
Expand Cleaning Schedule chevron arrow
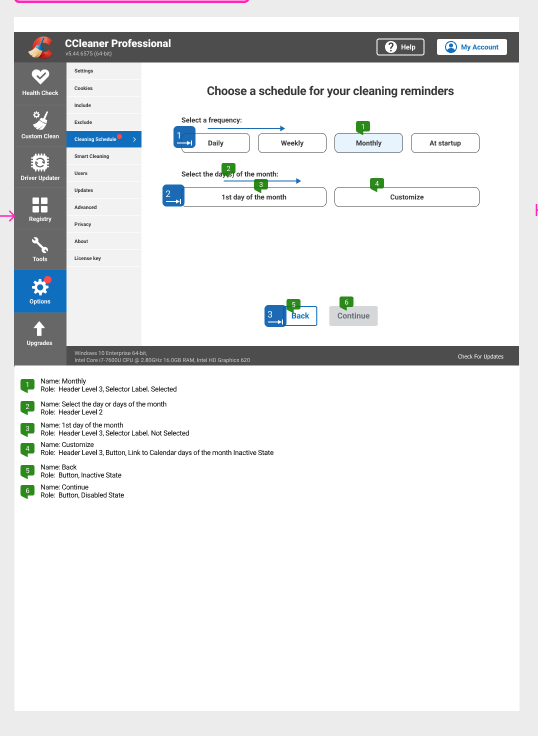tap(134, 139)
